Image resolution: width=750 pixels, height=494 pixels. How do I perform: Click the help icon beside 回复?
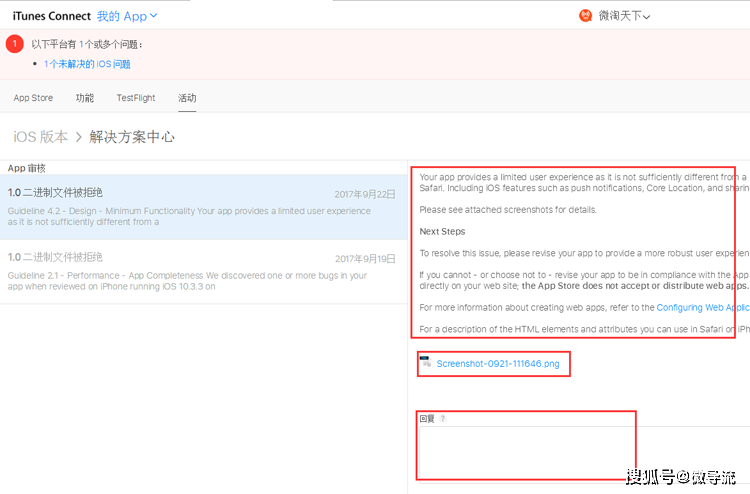pos(442,418)
